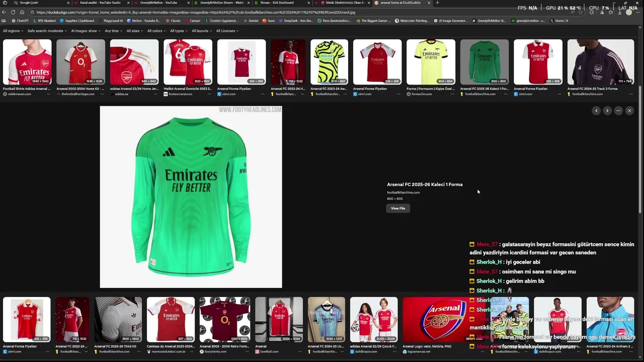The image size is (644, 362).
Task: Expand the Any time filter
Action: pyautogui.click(x=113, y=31)
